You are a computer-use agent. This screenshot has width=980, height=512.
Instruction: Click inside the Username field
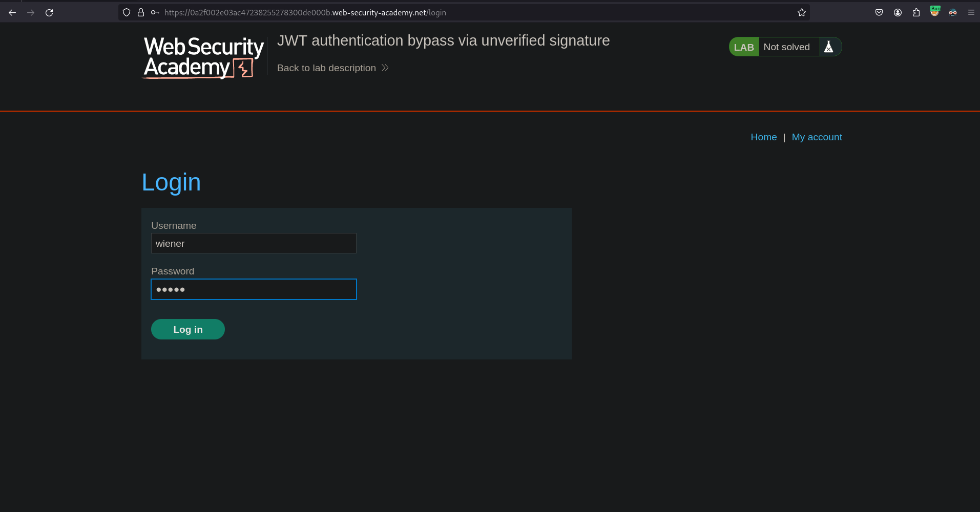(253, 243)
